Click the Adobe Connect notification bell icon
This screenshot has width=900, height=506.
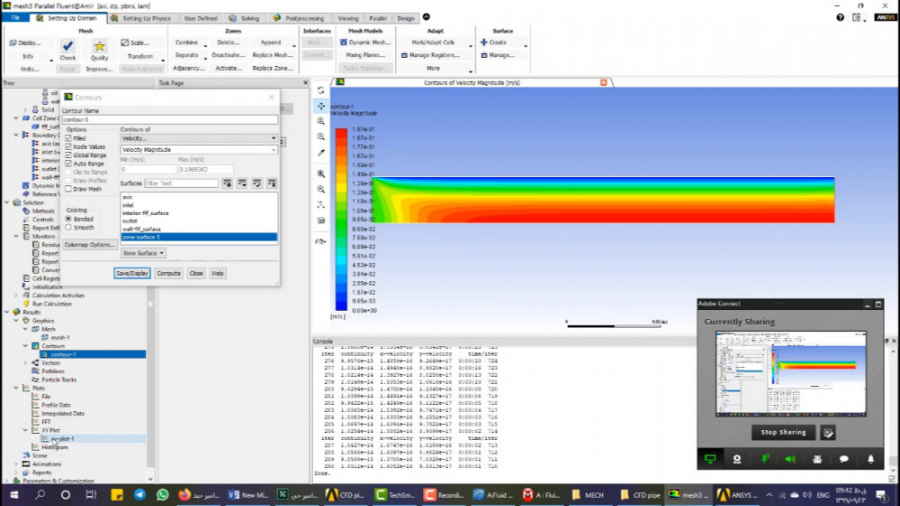871,459
